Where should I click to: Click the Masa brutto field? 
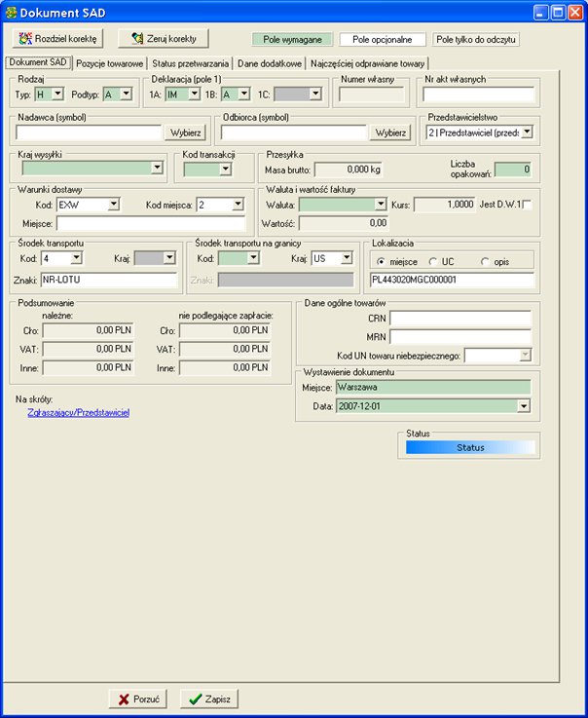(x=349, y=170)
